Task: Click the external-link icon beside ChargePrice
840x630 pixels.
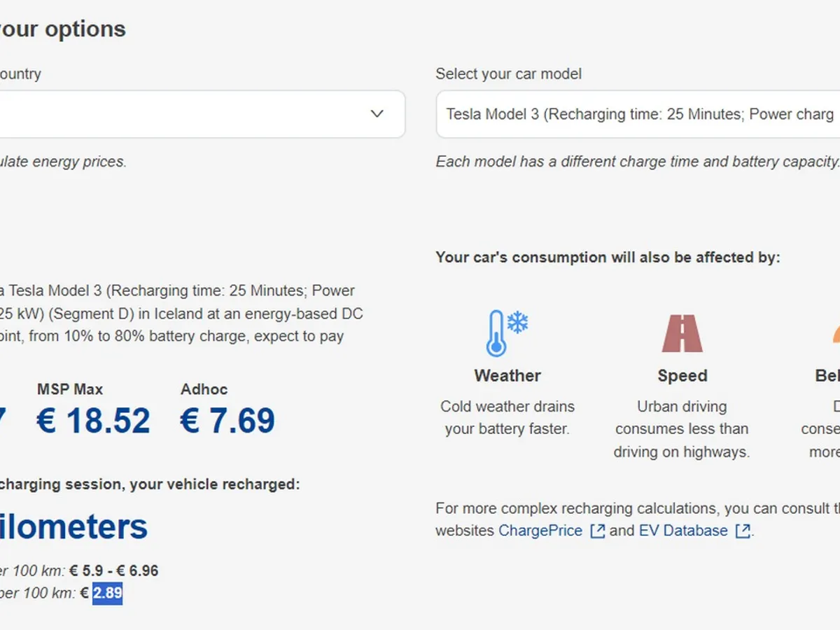Action: (597, 531)
